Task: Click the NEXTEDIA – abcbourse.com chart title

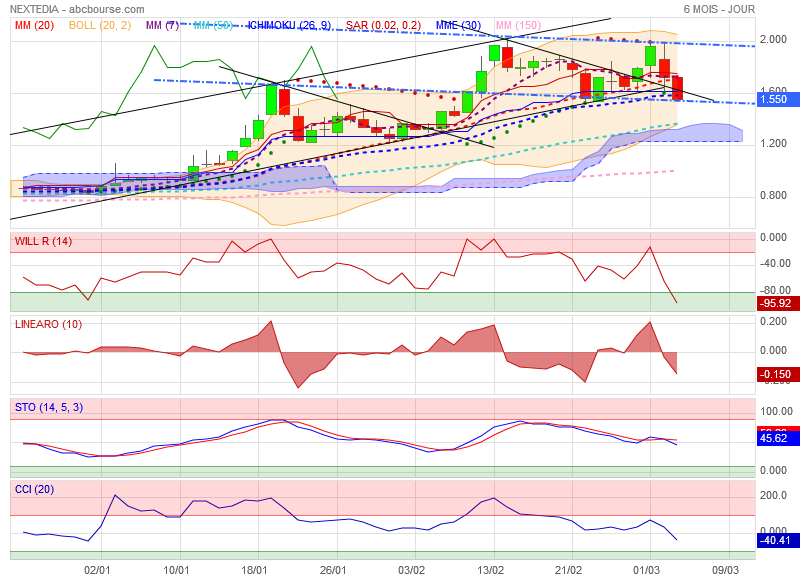Action: coord(77,9)
